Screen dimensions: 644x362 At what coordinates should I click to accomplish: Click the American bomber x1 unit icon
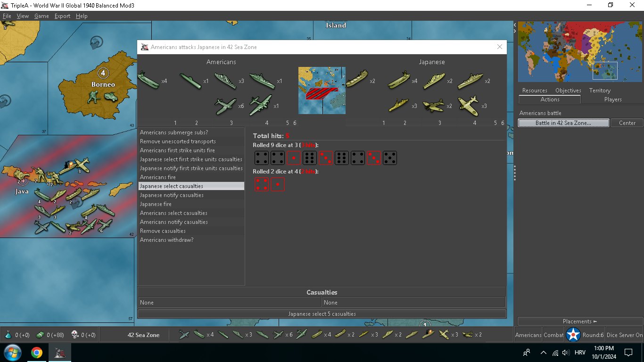pos(260,106)
